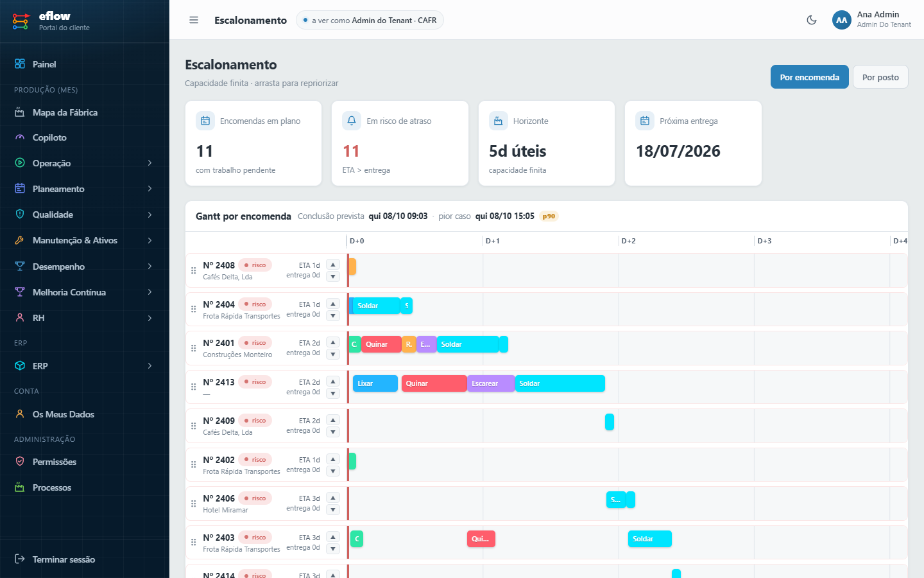Click the AA user avatar
The image size is (924, 578).
[841, 20]
